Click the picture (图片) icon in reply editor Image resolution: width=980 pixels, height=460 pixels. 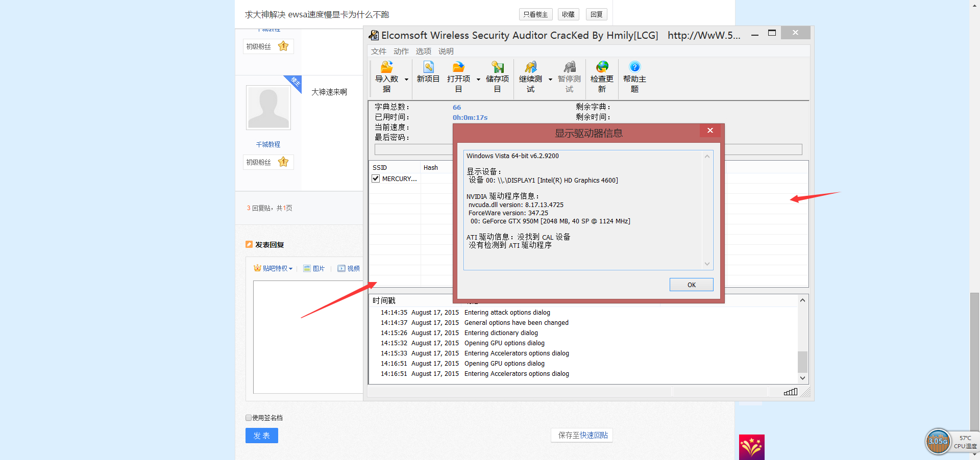click(x=307, y=268)
